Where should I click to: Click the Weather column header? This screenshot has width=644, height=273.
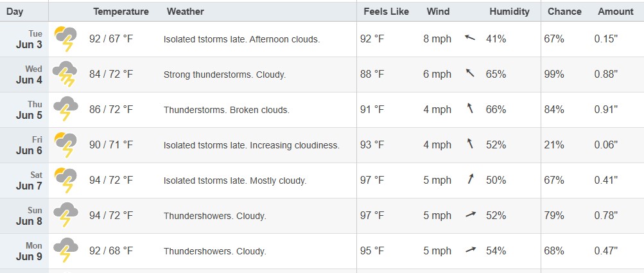point(185,12)
